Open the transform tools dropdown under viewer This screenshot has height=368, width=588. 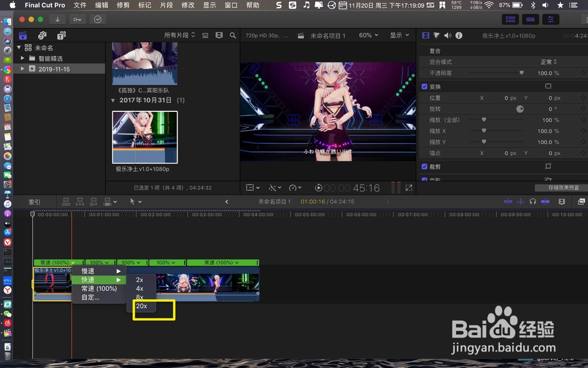253,187
